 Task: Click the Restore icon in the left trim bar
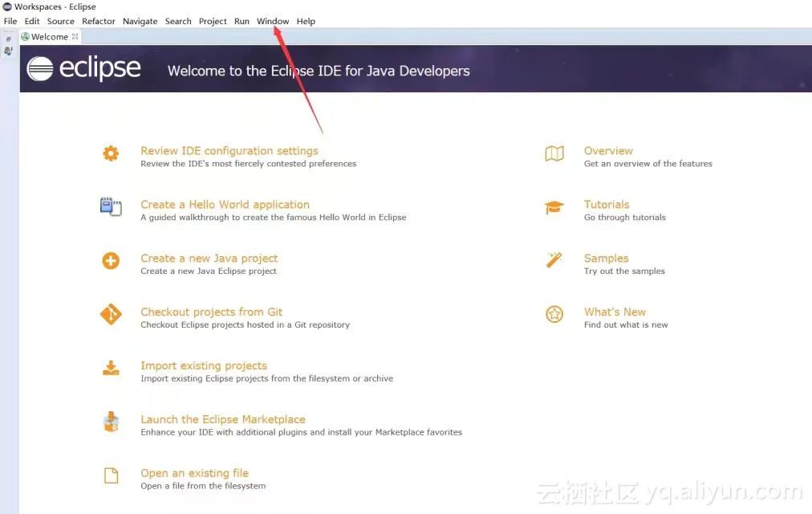point(8,39)
